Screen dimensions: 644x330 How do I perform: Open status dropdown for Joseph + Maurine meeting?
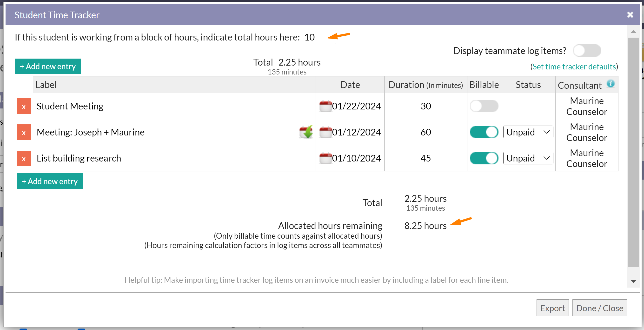(528, 132)
